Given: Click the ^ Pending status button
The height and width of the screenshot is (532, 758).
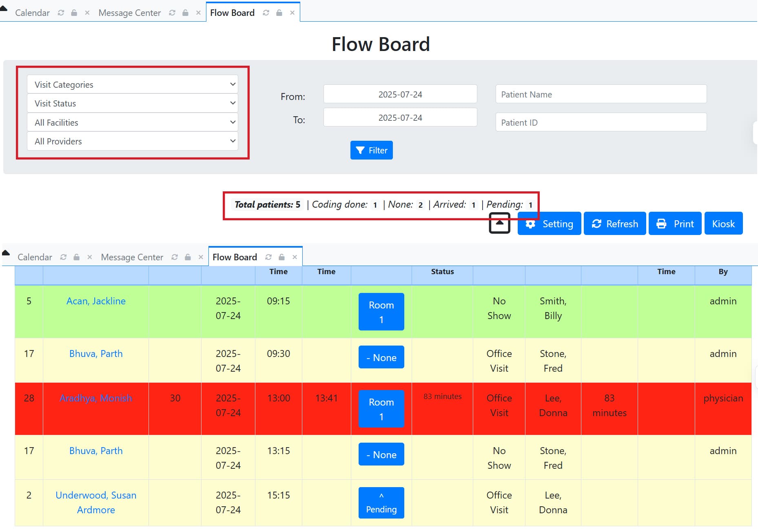Looking at the screenshot, I should click(381, 503).
